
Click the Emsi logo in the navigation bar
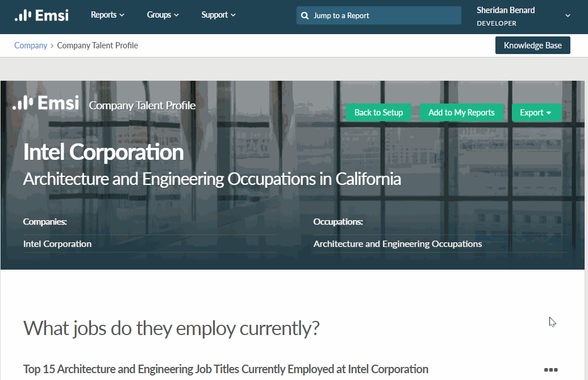41,15
